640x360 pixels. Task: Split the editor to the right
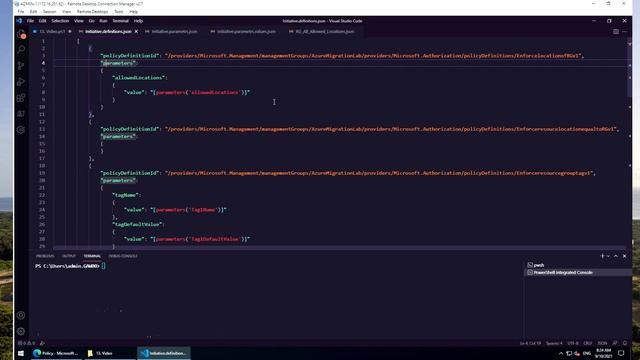[616, 31]
